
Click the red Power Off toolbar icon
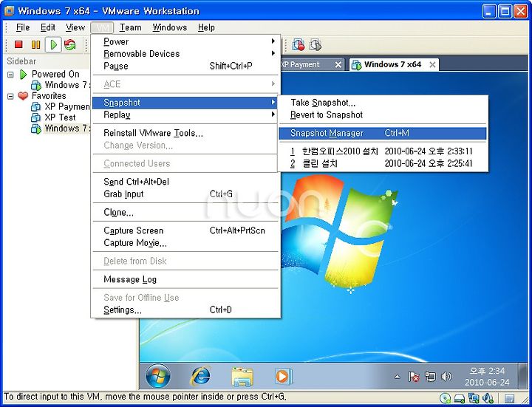(x=18, y=44)
